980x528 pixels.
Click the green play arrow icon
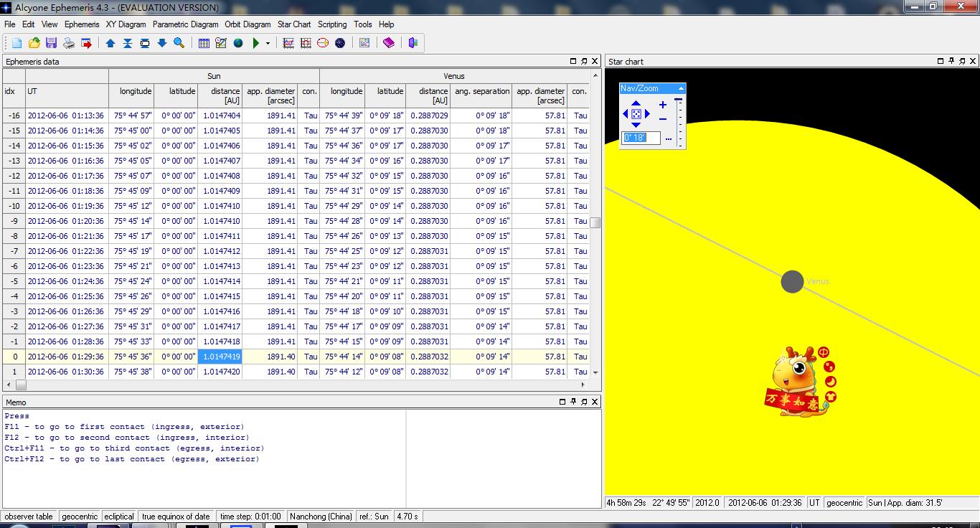click(x=256, y=43)
